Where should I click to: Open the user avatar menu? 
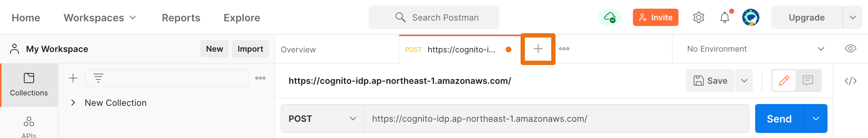(x=751, y=17)
